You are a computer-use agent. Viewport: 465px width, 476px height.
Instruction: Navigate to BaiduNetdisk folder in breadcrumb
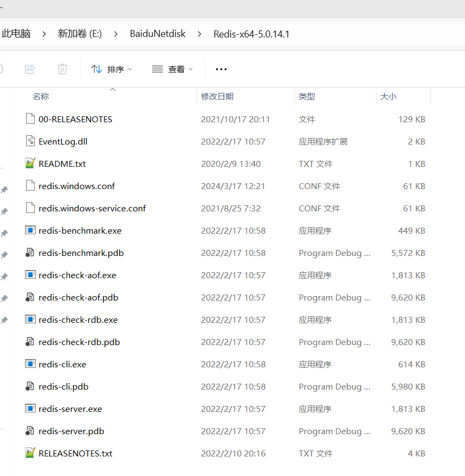158,33
